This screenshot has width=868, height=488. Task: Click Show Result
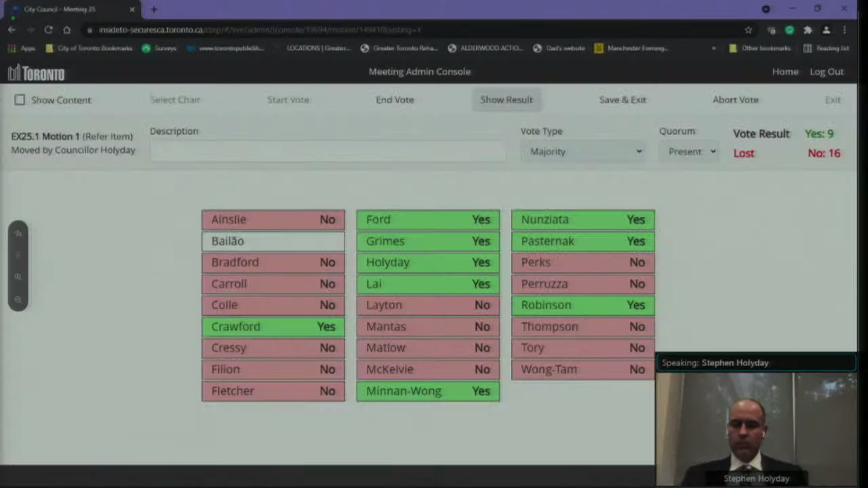(507, 100)
